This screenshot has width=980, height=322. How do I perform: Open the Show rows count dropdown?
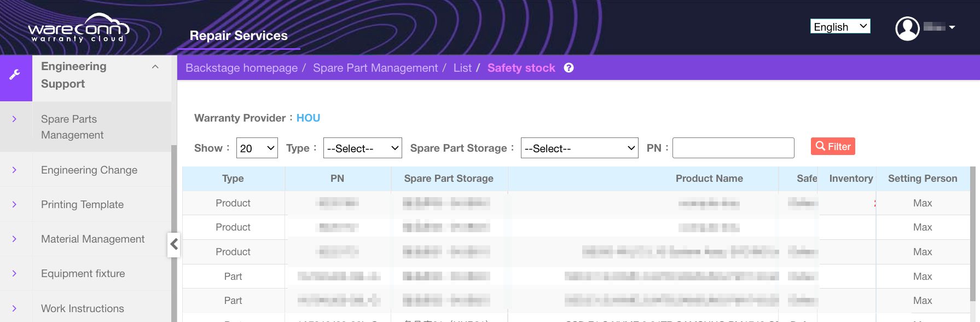pyautogui.click(x=257, y=148)
